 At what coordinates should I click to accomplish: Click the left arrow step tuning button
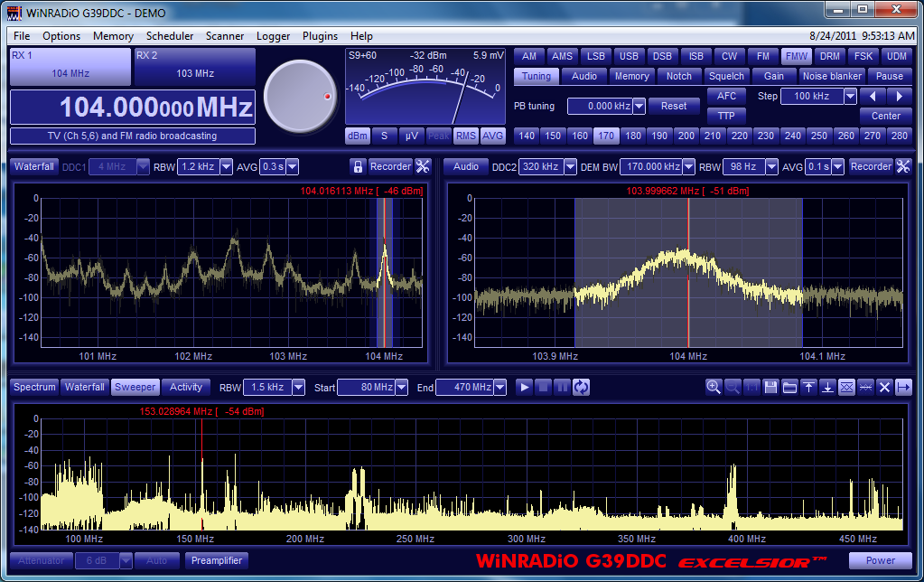[872, 96]
